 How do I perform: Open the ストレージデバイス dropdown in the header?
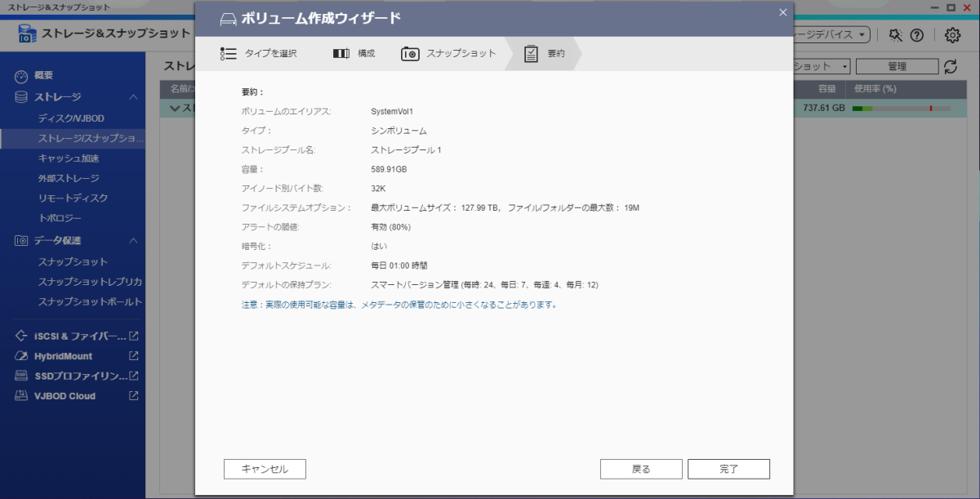pyautogui.click(x=831, y=35)
